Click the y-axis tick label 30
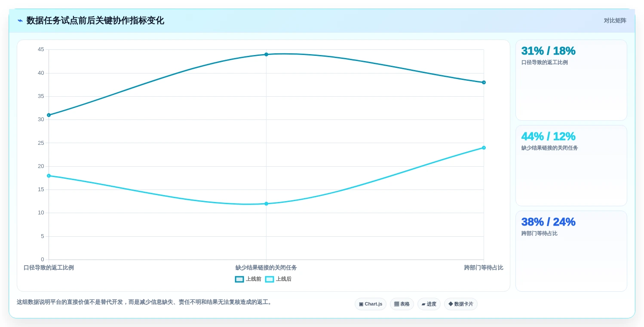 click(x=41, y=119)
